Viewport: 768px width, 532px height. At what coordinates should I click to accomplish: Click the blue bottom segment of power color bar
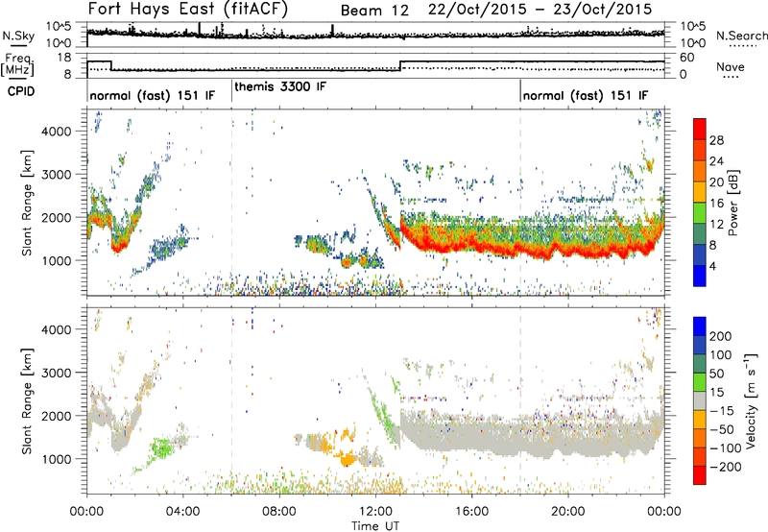(x=700, y=276)
